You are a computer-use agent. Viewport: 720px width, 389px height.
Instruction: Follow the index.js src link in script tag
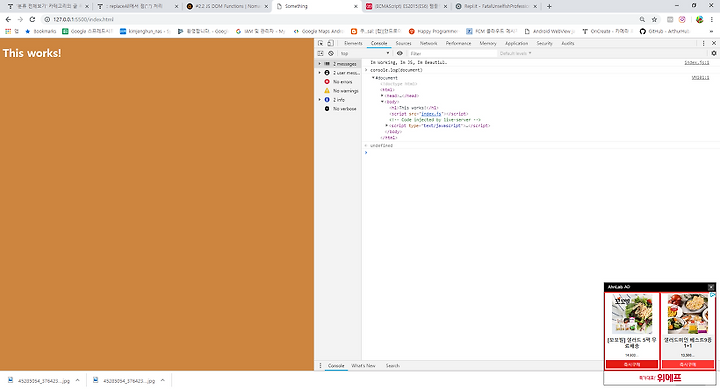coord(432,113)
